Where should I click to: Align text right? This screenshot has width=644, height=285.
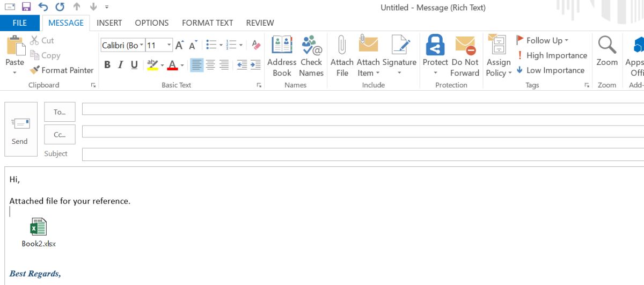pos(224,65)
